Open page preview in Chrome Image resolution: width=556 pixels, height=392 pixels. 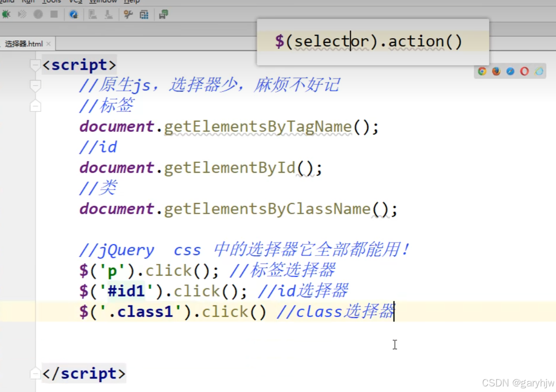[482, 71]
